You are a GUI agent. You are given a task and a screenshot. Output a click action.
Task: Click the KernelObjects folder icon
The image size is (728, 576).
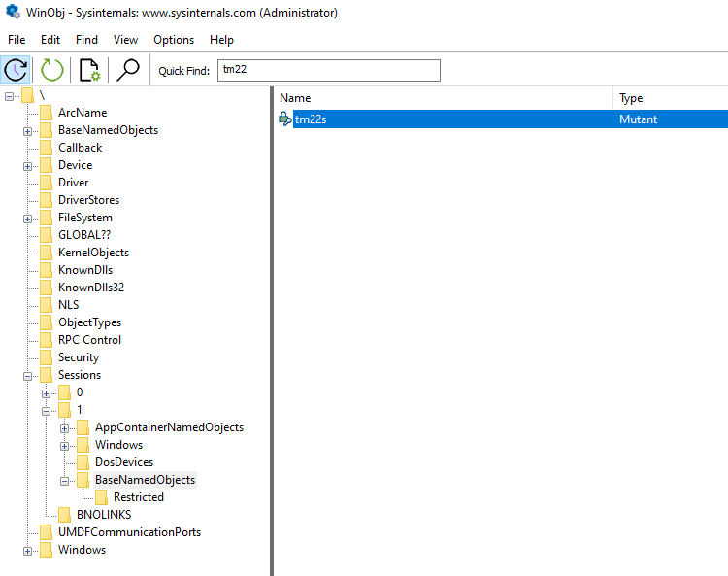[x=46, y=253]
